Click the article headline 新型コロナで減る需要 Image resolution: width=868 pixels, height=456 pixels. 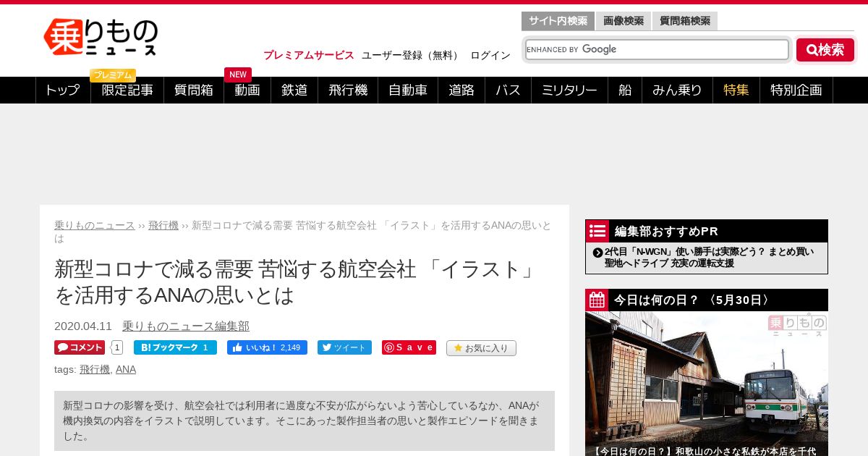(294, 282)
